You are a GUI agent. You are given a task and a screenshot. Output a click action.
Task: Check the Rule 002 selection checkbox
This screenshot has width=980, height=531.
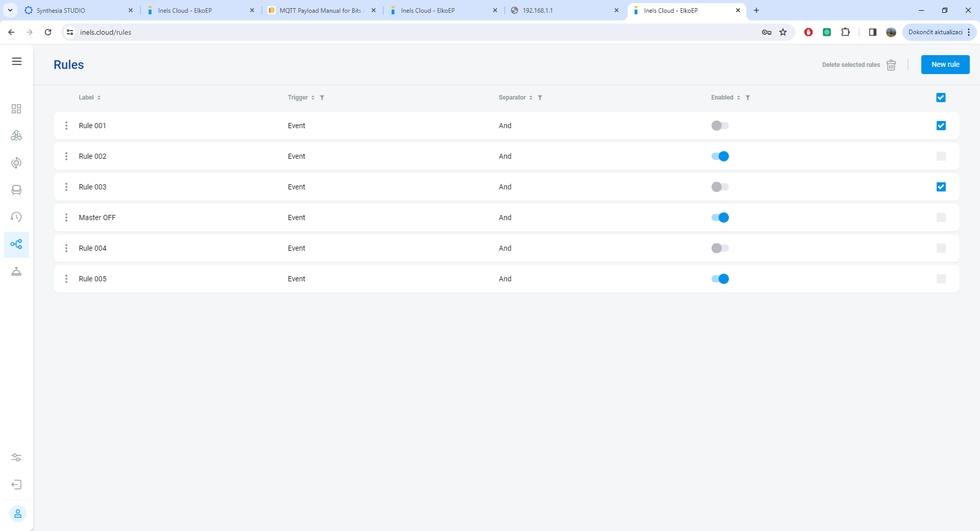pos(941,156)
